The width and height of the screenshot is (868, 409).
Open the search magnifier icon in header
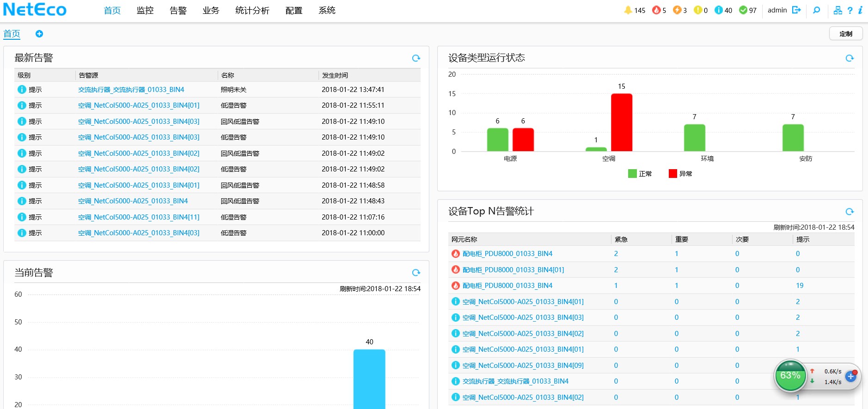pyautogui.click(x=817, y=10)
